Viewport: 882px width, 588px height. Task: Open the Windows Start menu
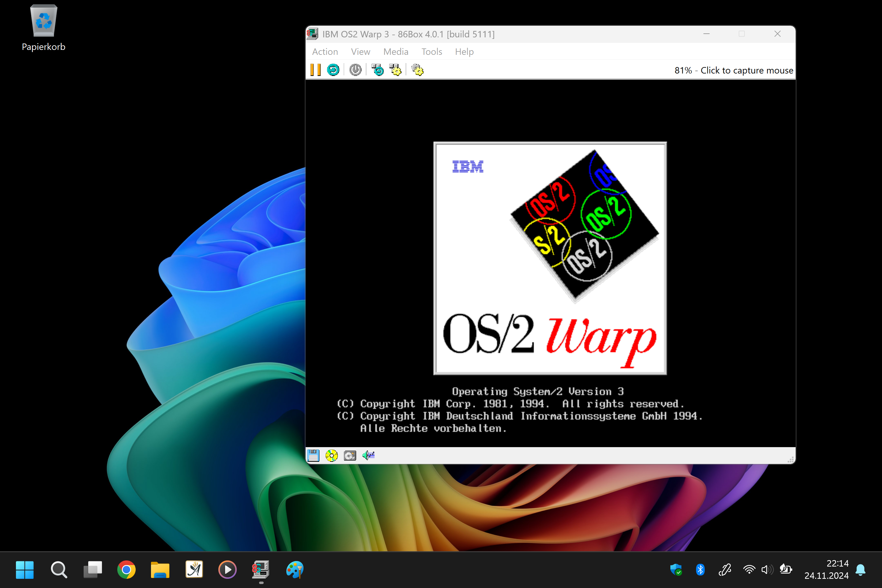click(25, 570)
